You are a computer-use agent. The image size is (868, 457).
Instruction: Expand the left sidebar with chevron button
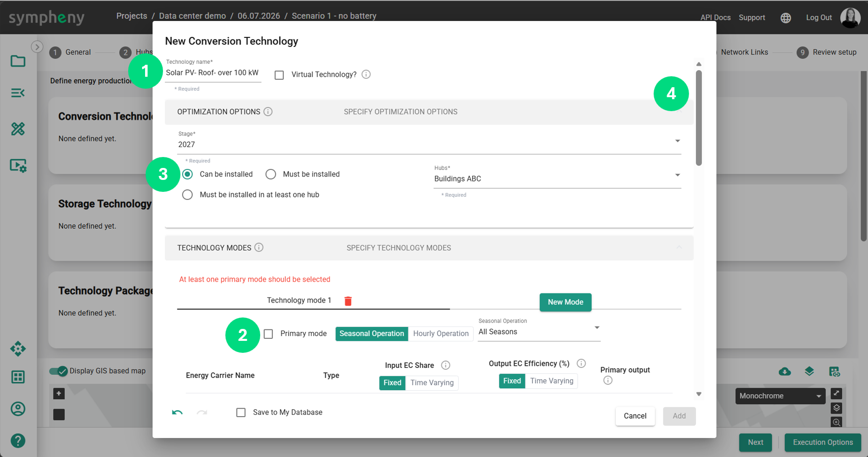click(x=37, y=47)
